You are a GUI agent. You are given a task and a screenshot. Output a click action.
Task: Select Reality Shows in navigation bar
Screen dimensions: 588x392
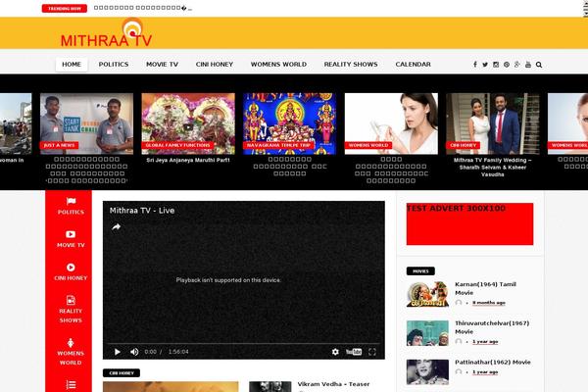tap(350, 65)
